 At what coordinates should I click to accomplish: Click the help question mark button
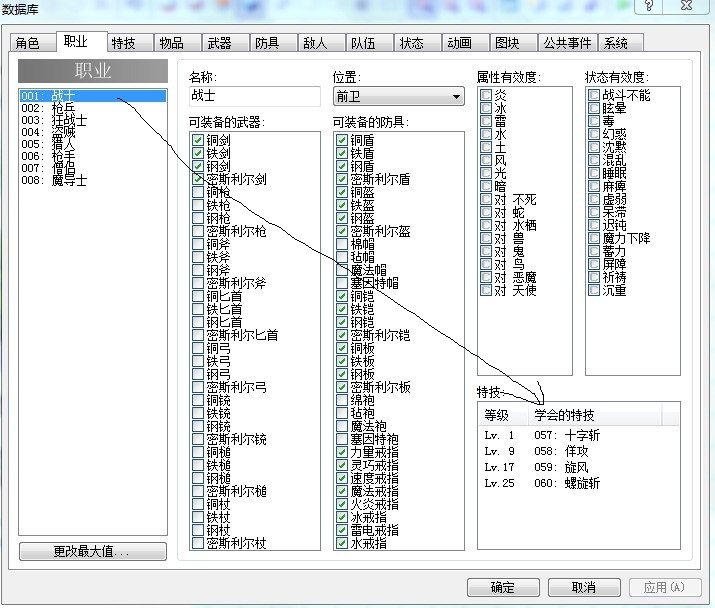point(649,6)
